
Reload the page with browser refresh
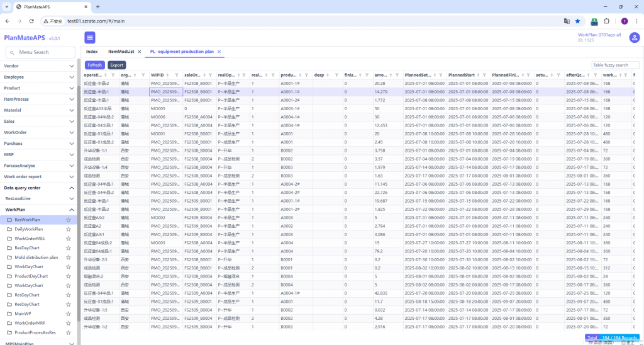tap(31, 21)
